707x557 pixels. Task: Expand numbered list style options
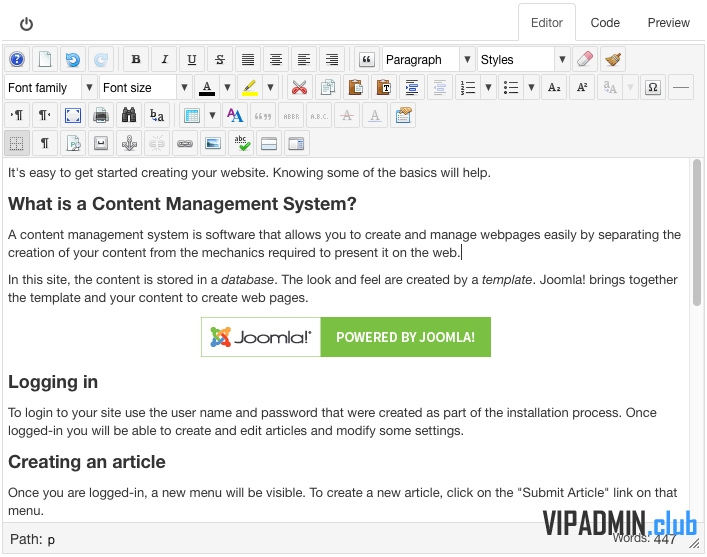(488, 87)
